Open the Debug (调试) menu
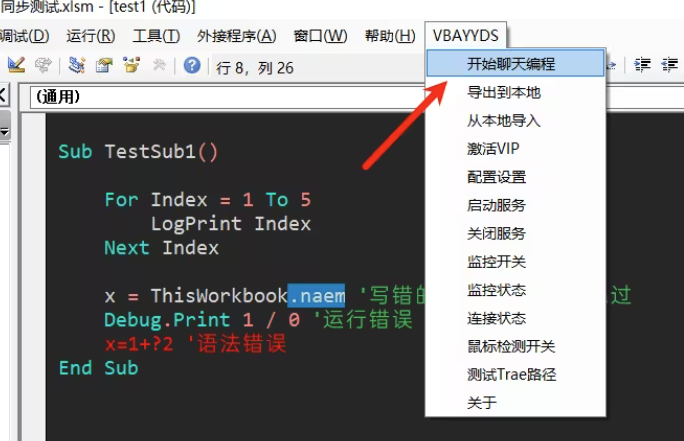Viewport: 684px width, 441px height. click(x=24, y=36)
